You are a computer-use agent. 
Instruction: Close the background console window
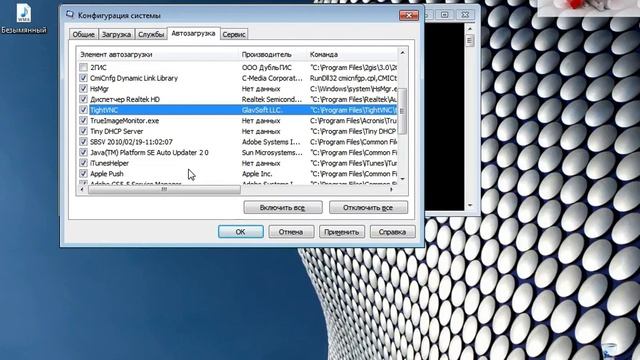pos(465,15)
